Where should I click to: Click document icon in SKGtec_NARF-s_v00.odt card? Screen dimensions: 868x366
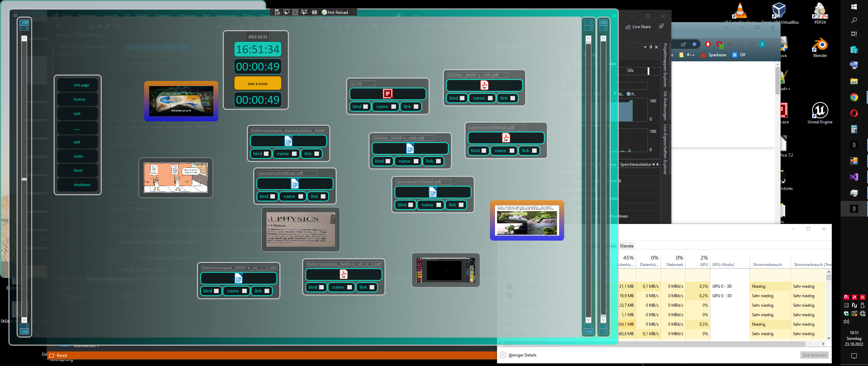click(410, 148)
